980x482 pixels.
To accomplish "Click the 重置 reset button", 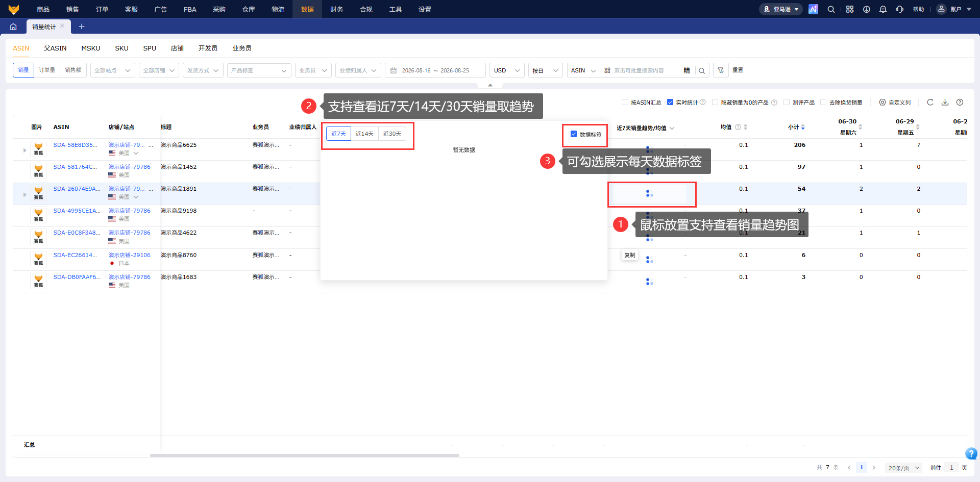I will coord(738,70).
